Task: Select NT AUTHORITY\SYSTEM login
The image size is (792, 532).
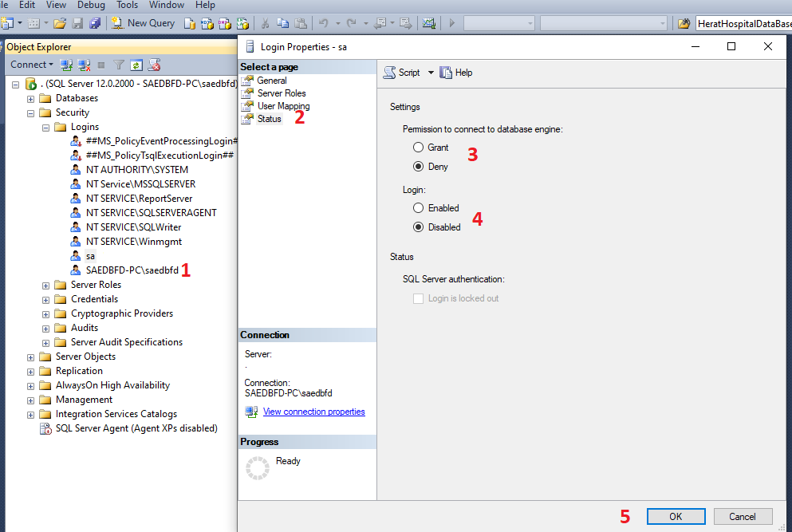Action: (137, 170)
